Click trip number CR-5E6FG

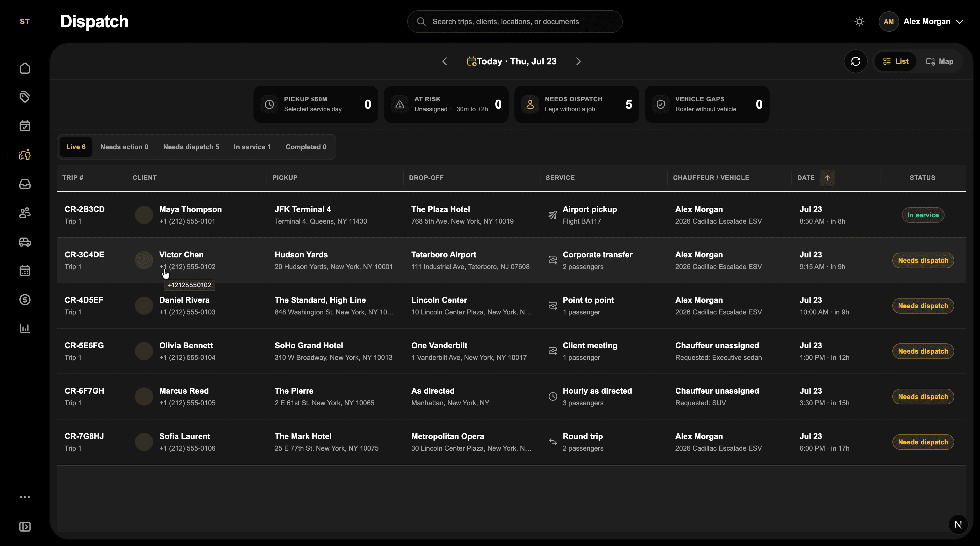click(x=84, y=346)
